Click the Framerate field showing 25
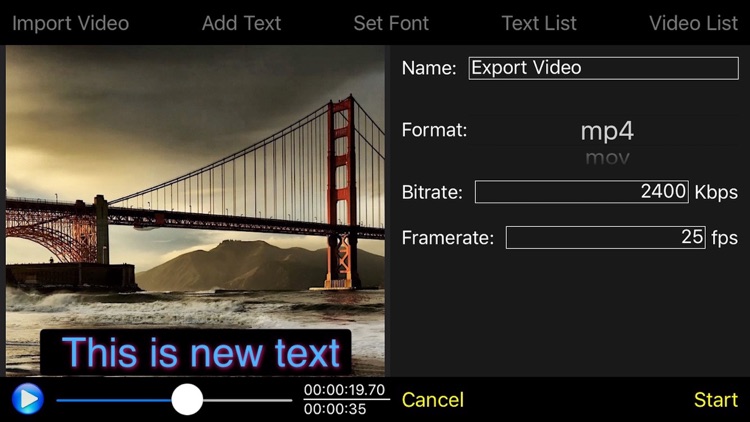 (x=606, y=237)
